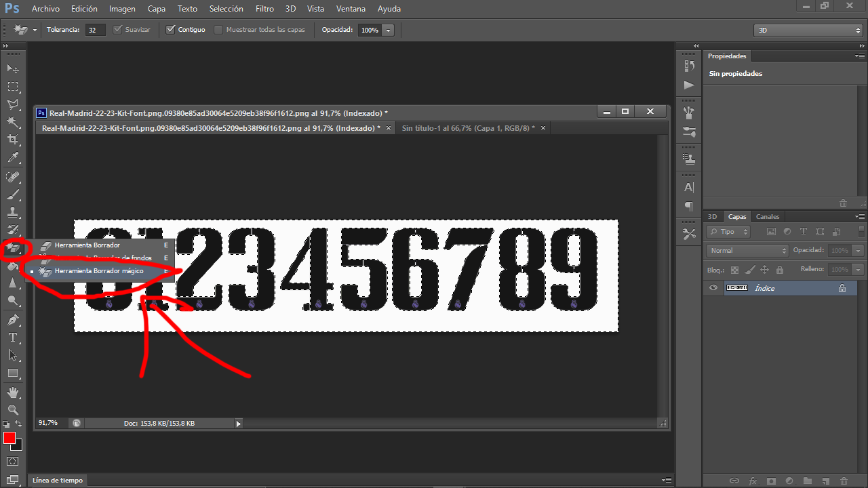The height and width of the screenshot is (488, 868).
Task: Select the Dodge tool
Action: (x=13, y=301)
